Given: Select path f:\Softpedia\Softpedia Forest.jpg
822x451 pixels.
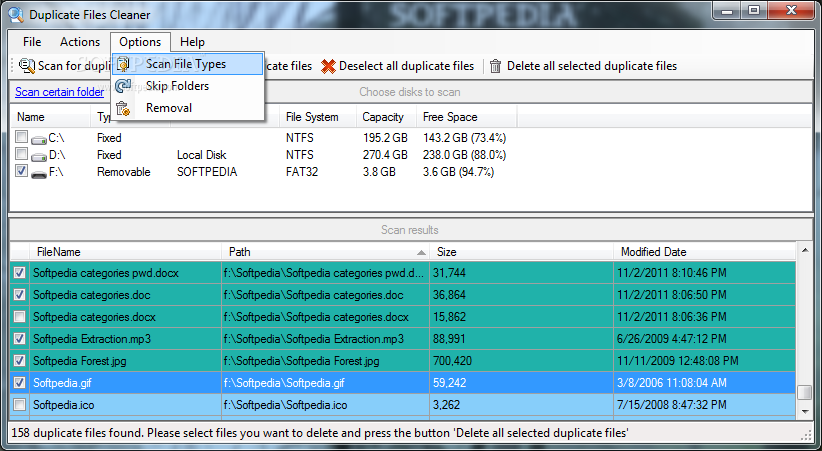Looking at the screenshot, I should tap(301, 361).
